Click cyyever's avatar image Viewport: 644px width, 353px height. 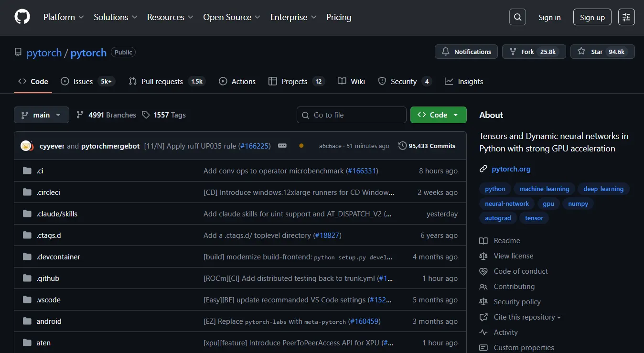[x=26, y=146]
